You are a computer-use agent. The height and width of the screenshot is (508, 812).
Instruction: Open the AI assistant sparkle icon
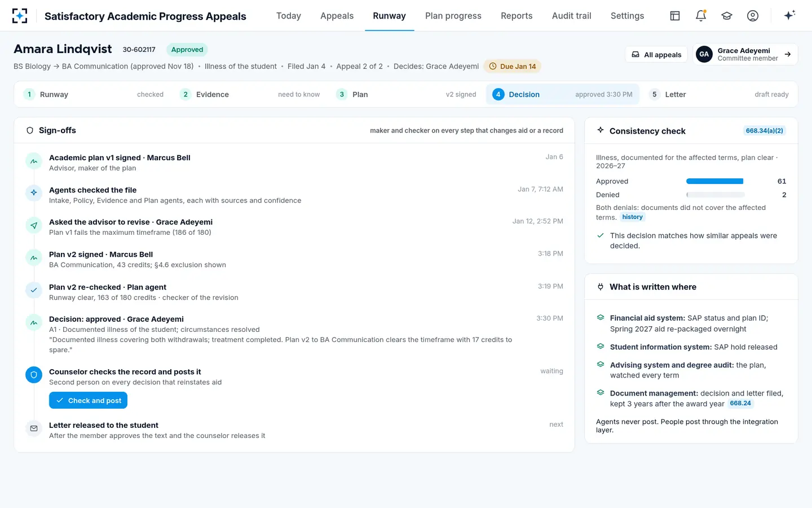point(789,15)
